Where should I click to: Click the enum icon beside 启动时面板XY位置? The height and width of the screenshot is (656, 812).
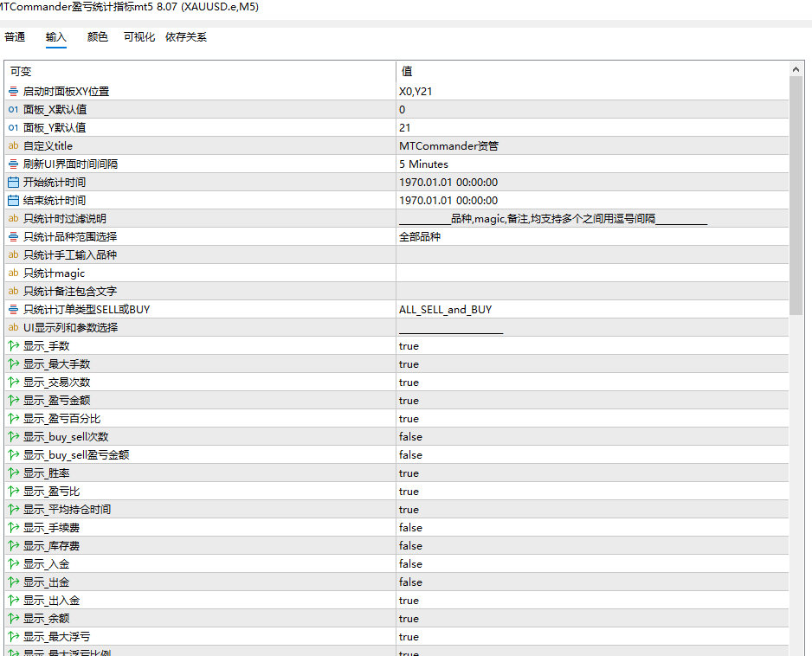point(14,91)
